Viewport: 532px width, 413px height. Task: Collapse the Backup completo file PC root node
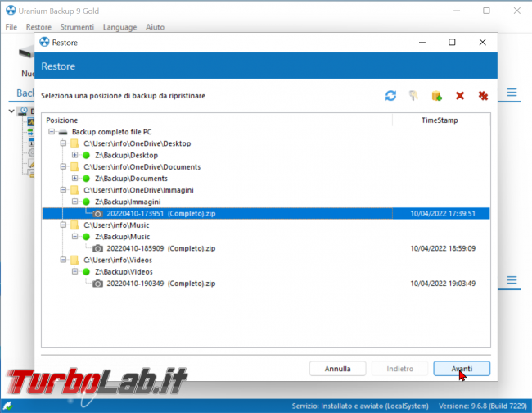pyautogui.click(x=52, y=131)
